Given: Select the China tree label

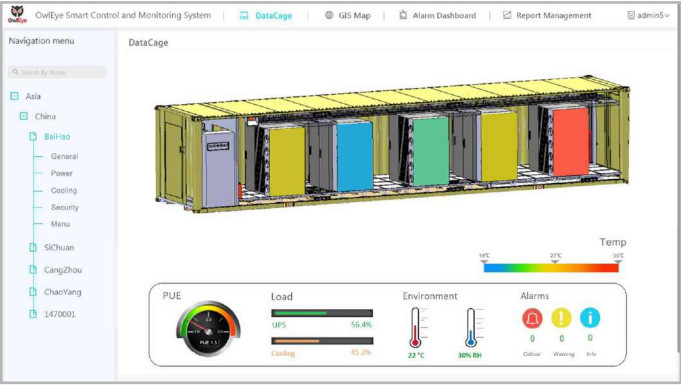Looking at the screenshot, I should pyautogui.click(x=45, y=116).
